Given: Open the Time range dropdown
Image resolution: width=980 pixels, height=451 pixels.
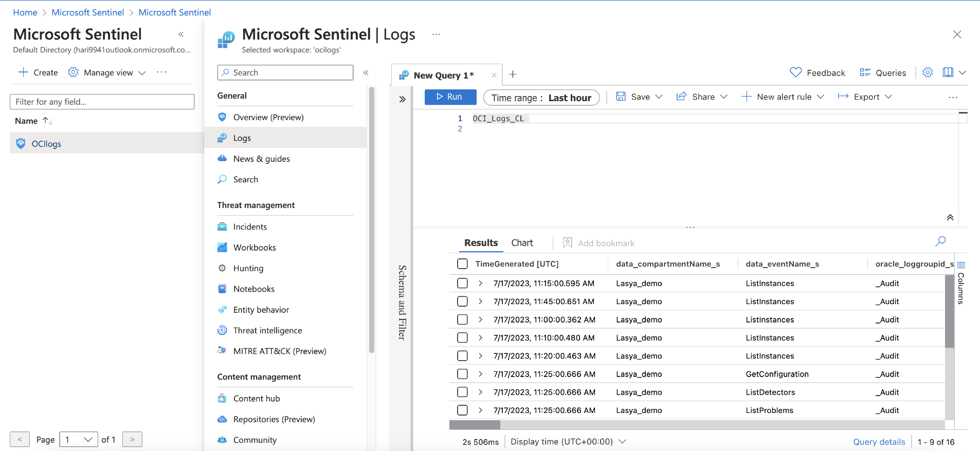Looking at the screenshot, I should coord(541,98).
